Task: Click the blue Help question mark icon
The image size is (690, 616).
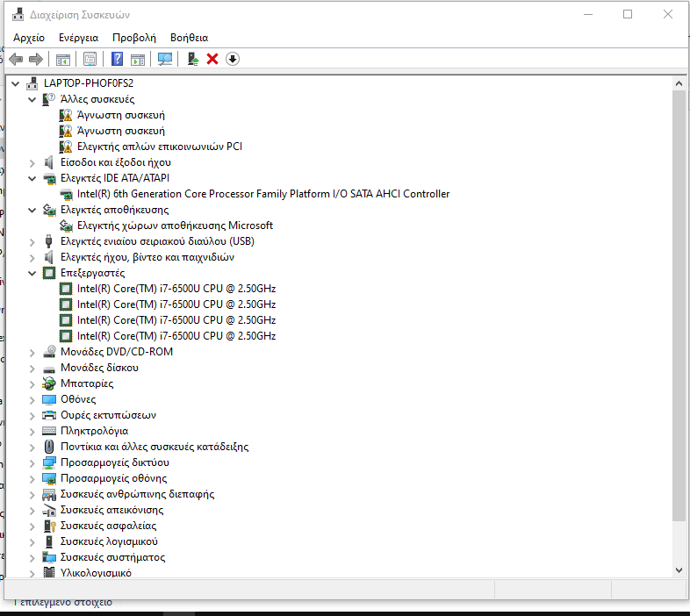Action: click(x=117, y=59)
